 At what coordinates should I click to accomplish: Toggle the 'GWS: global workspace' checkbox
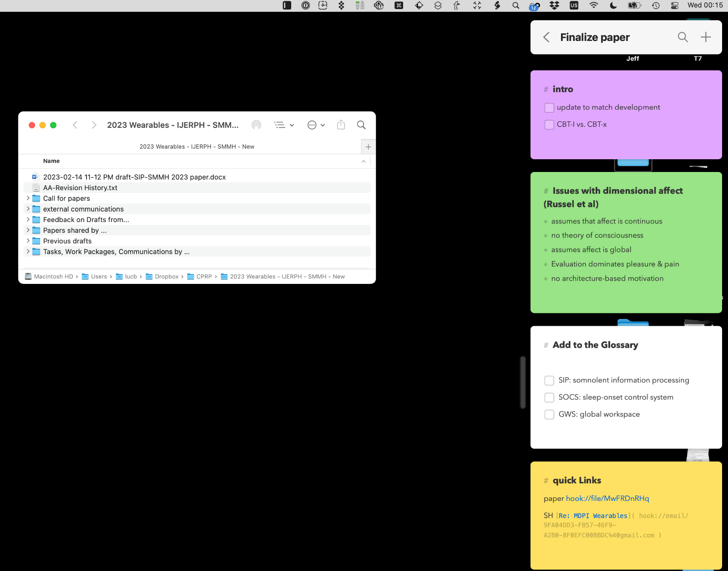tap(549, 414)
